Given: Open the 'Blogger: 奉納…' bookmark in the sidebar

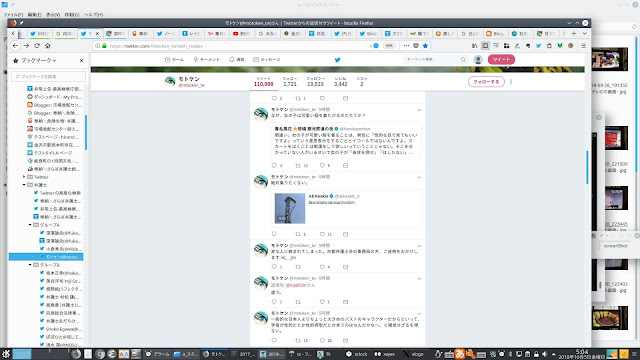Looking at the screenshot, I should tap(53, 113).
